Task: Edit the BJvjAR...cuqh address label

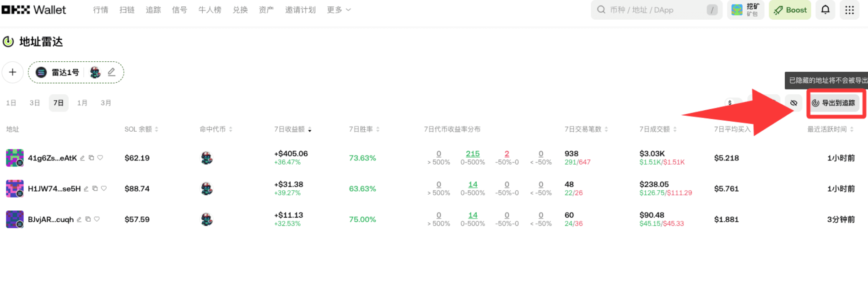Action: click(x=79, y=219)
